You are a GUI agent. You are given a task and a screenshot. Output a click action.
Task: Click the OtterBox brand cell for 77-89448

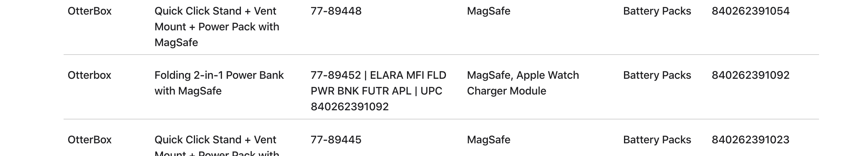click(89, 11)
